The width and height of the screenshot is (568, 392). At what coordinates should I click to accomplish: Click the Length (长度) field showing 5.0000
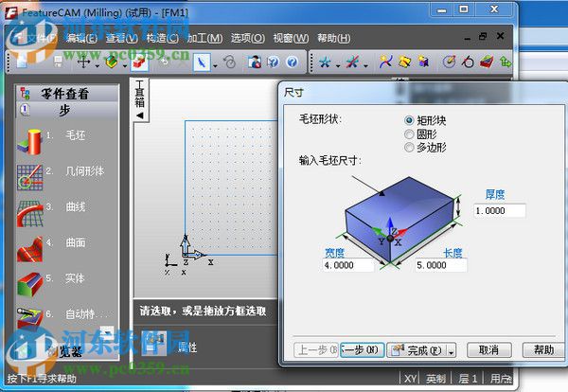tap(441, 265)
